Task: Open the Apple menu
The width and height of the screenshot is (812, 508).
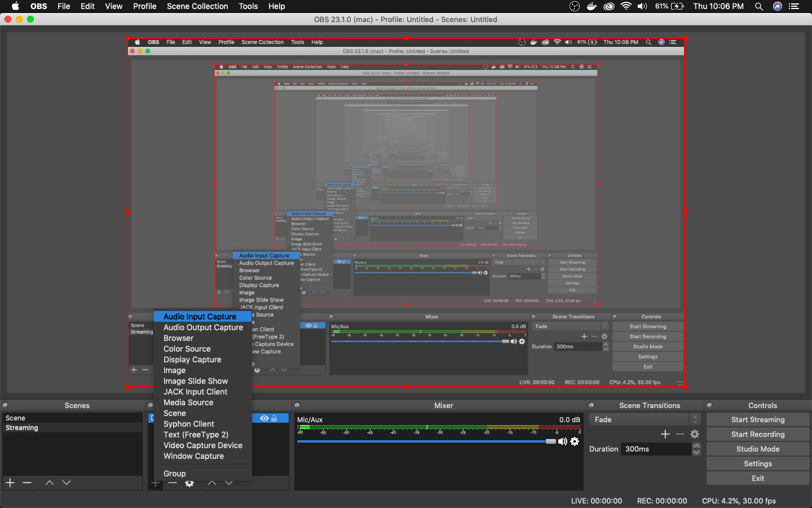Action: 15,6
